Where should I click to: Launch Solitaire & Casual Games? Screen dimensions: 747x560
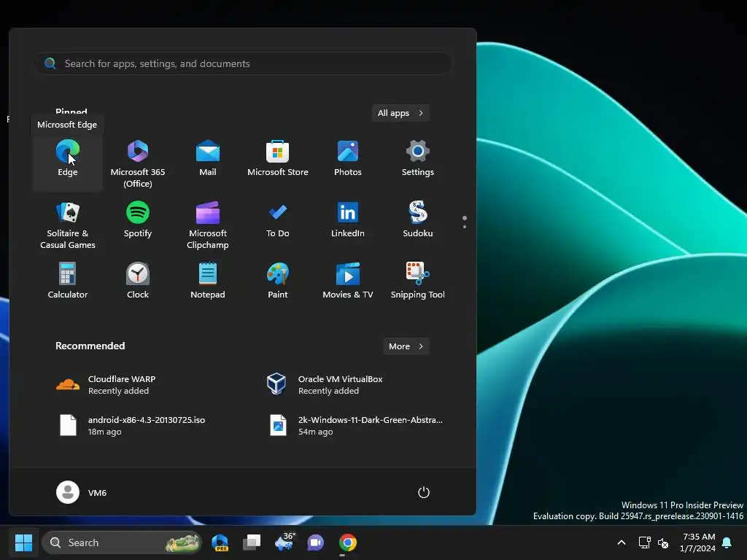click(x=68, y=225)
